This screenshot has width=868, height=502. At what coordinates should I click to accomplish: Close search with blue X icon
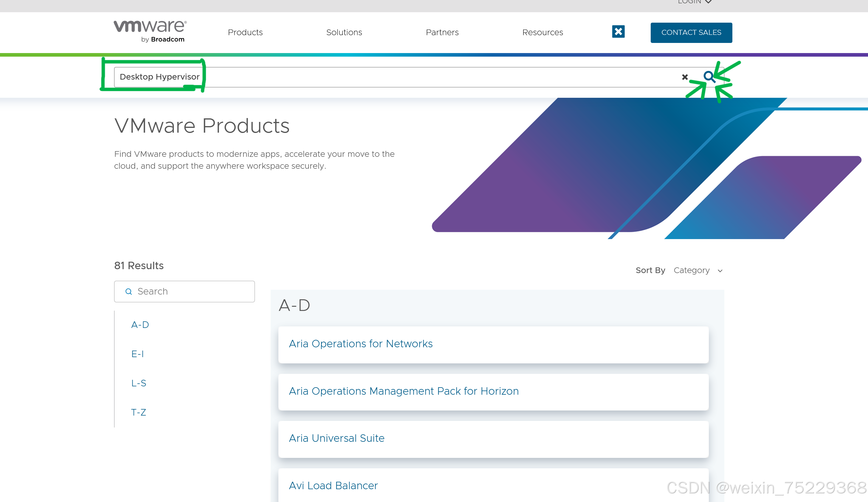click(618, 32)
